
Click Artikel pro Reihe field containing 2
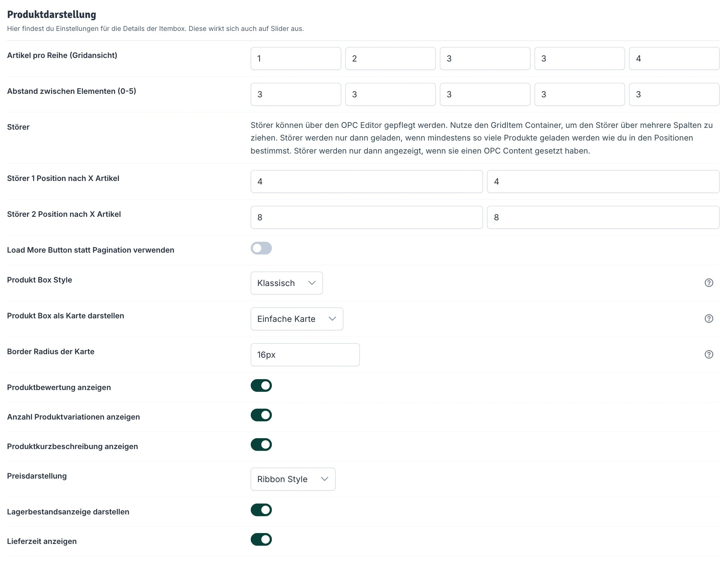[390, 59]
